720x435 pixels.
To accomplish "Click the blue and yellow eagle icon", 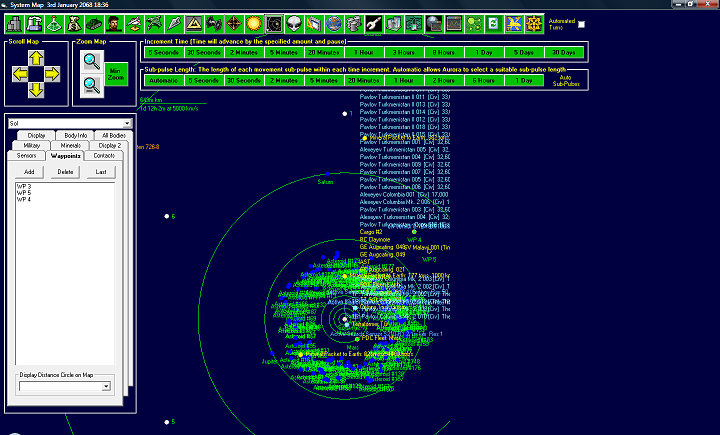I will point(514,24).
